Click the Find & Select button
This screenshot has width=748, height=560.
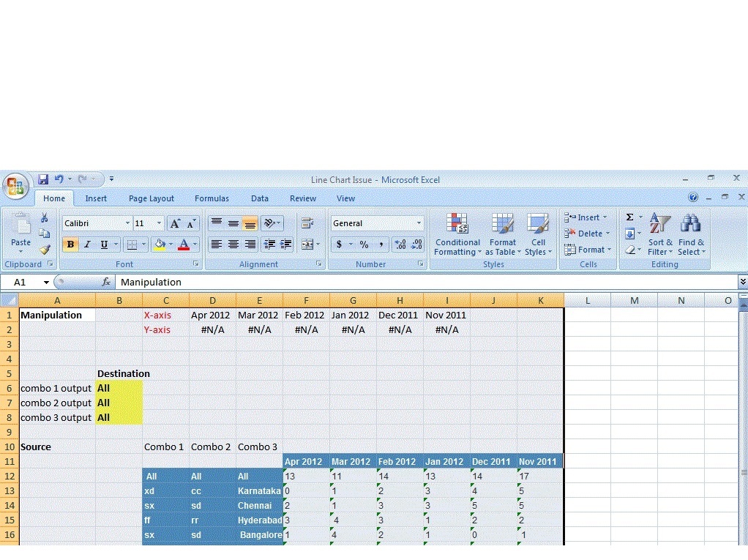[691, 242]
